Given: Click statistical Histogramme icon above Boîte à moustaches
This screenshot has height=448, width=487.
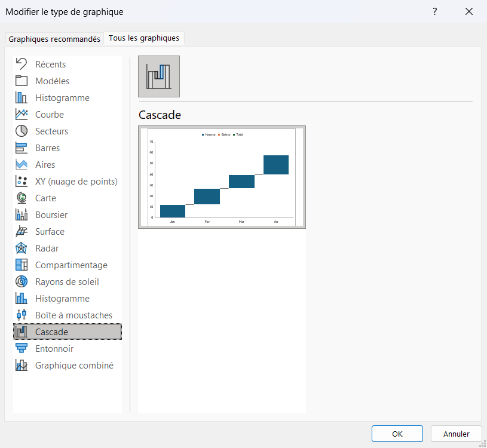Looking at the screenshot, I should pyautogui.click(x=22, y=298).
